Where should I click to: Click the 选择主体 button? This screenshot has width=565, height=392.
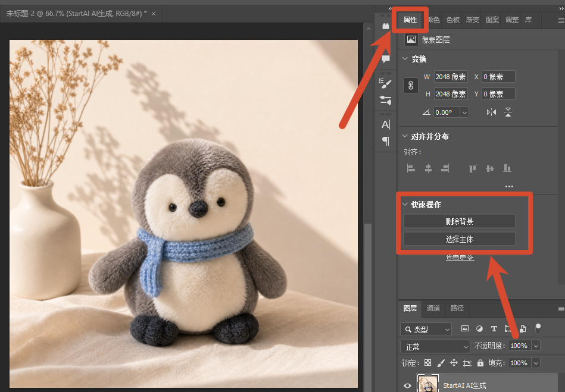pos(460,239)
